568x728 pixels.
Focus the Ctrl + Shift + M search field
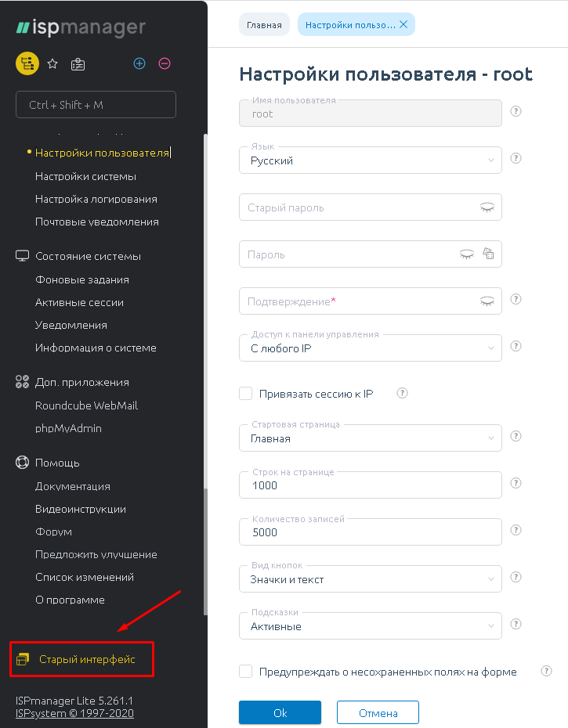96,104
